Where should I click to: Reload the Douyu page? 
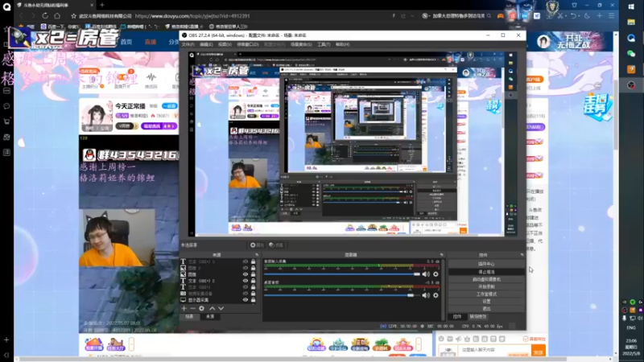[45, 16]
